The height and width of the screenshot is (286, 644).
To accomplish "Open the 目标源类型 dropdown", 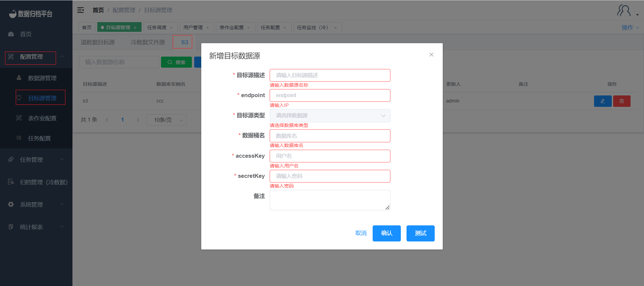I will 330,116.
